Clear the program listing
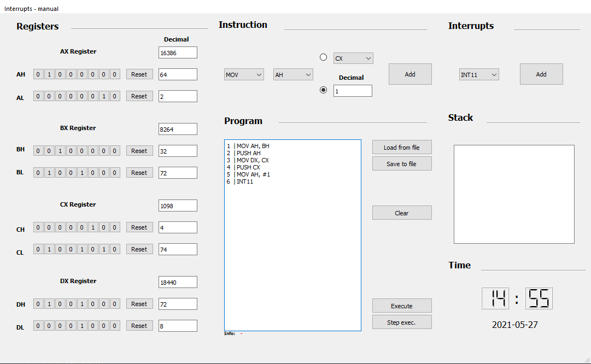Viewport: 591px width, 364px height. tap(401, 212)
